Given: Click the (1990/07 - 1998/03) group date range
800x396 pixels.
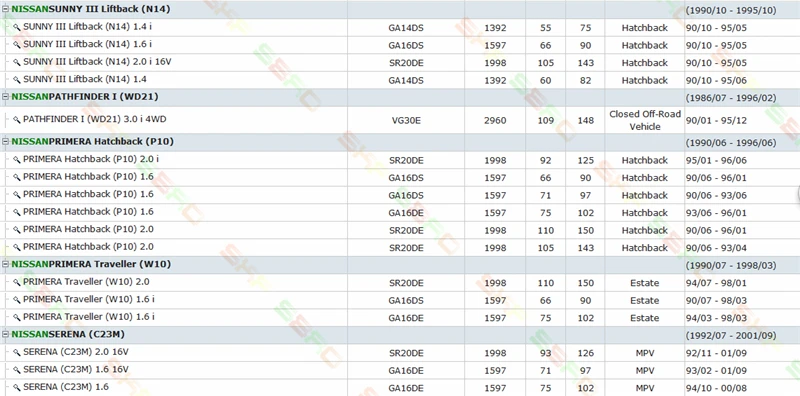Looking at the screenshot, I should pyautogui.click(x=731, y=265).
